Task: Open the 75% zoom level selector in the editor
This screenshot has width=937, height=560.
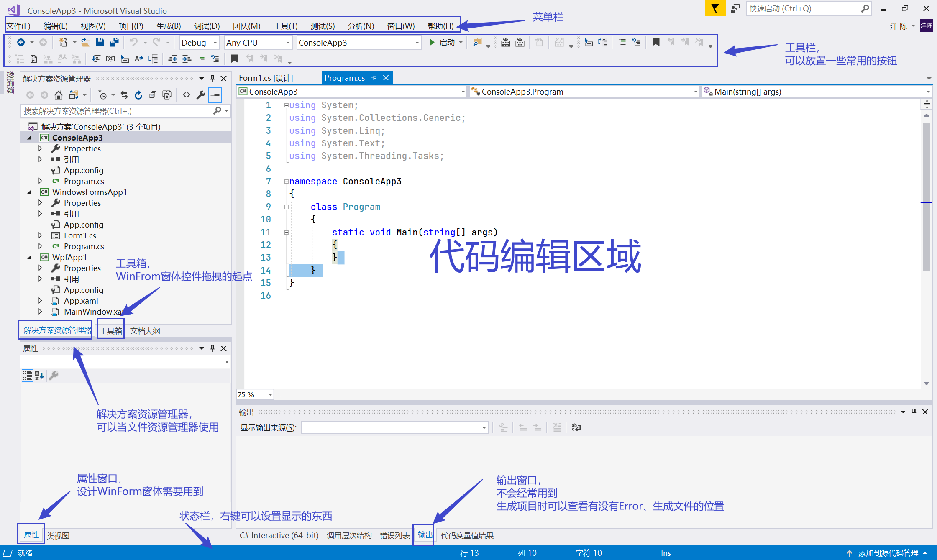Action: click(254, 394)
